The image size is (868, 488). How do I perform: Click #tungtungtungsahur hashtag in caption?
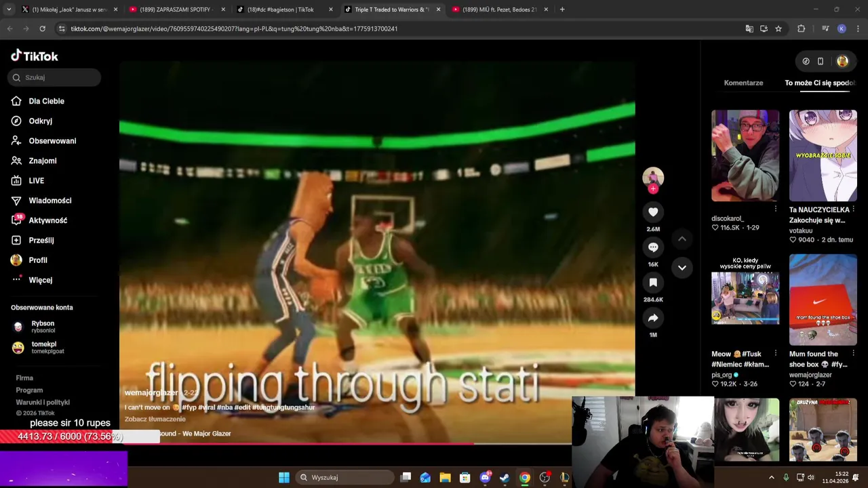283,407
